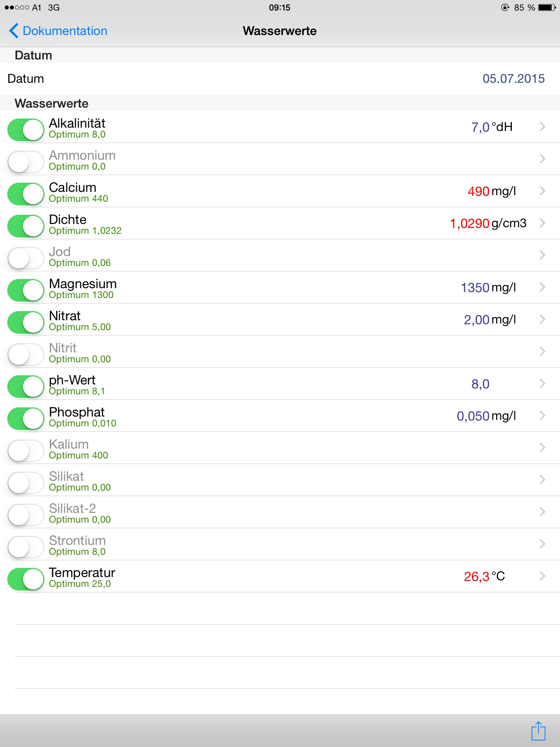Tap the Nitrat value 2,00 mg/l
The image size is (560, 747).
[490, 320]
